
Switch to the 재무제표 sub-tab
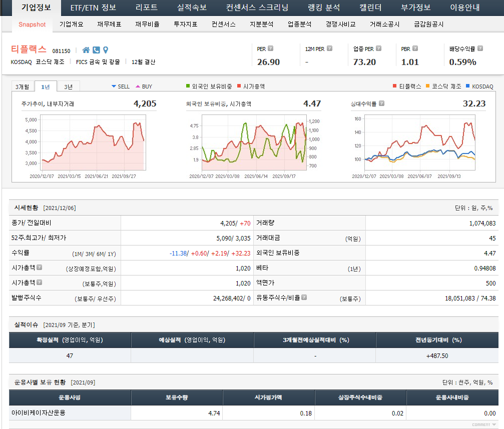coord(109,24)
